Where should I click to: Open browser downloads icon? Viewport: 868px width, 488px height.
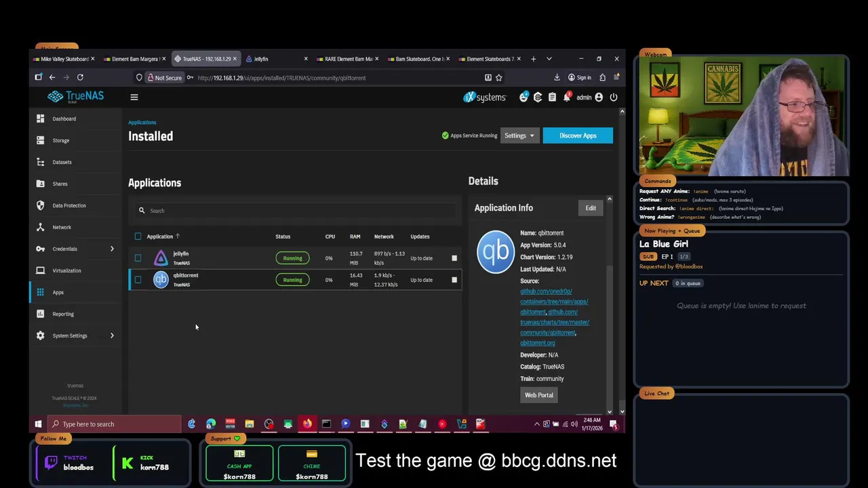557,77
